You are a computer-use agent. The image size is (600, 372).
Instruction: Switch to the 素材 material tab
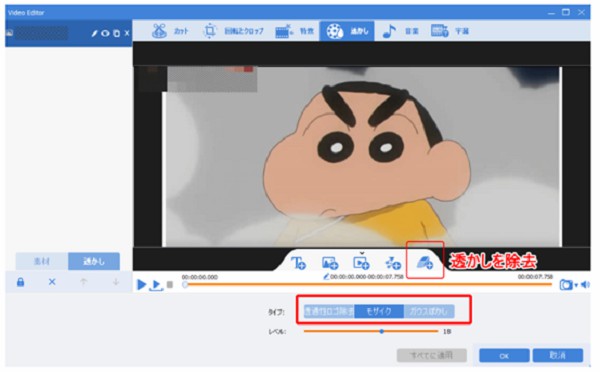click(42, 261)
